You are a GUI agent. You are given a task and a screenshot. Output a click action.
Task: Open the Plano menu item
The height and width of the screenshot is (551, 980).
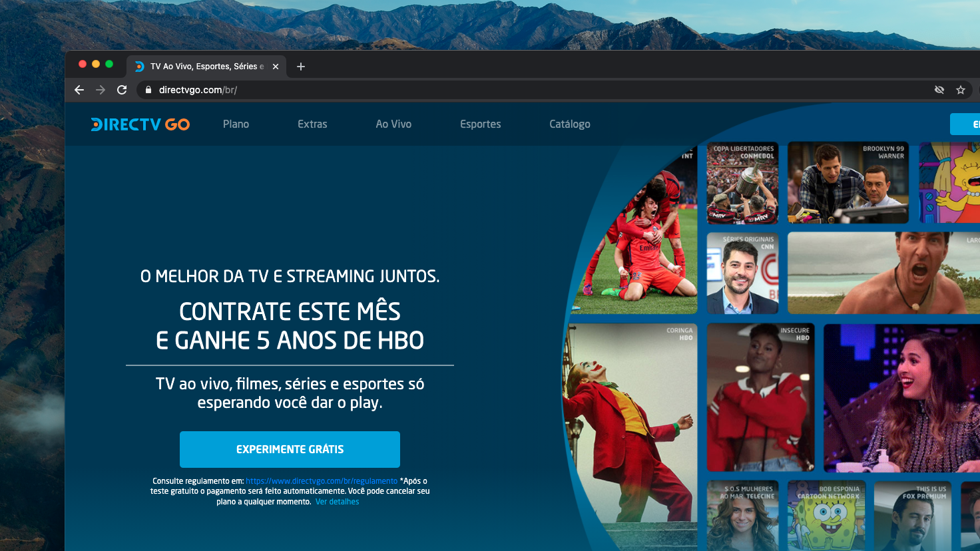236,124
